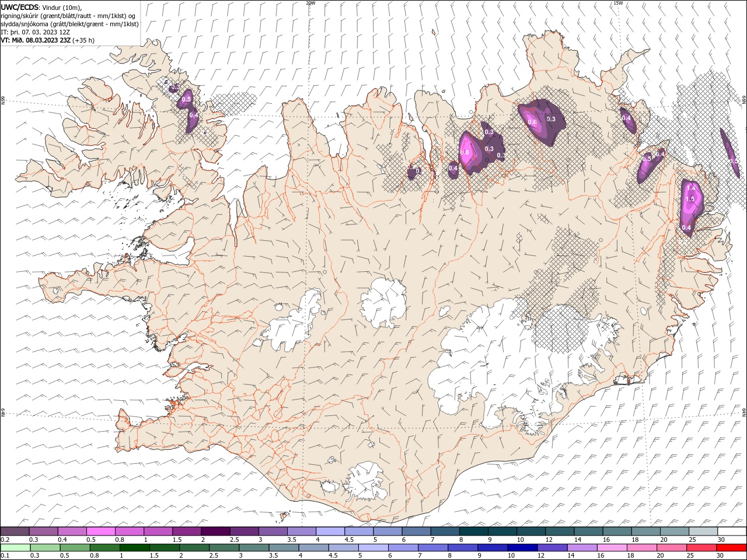Click the top legend swatch labeled 0.8
747x560 pixels.
(x=130, y=531)
